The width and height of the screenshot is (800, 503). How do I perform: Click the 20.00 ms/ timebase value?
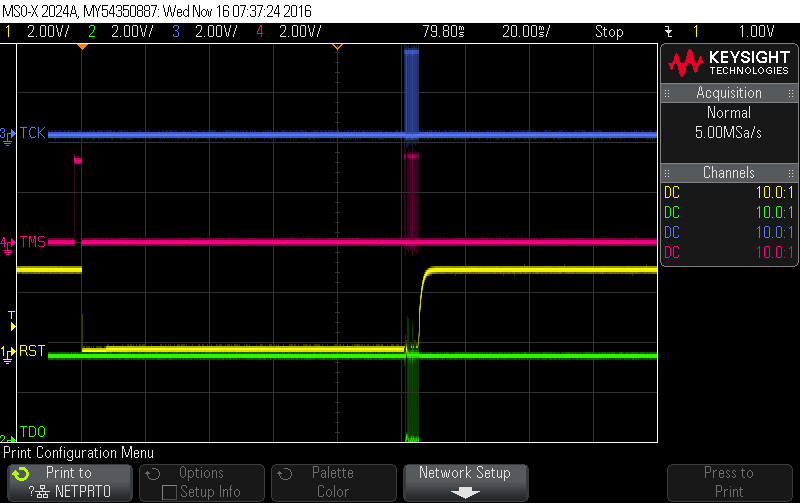point(526,32)
